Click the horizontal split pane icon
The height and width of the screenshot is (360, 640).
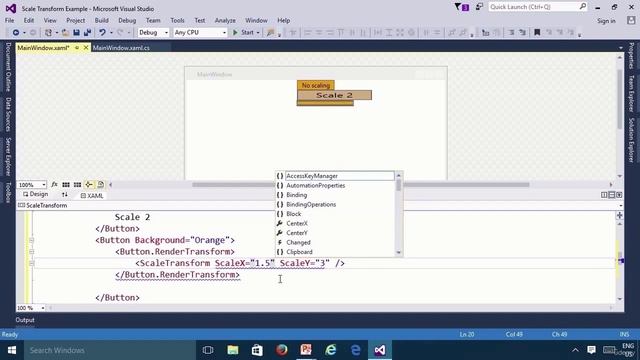(x=611, y=195)
